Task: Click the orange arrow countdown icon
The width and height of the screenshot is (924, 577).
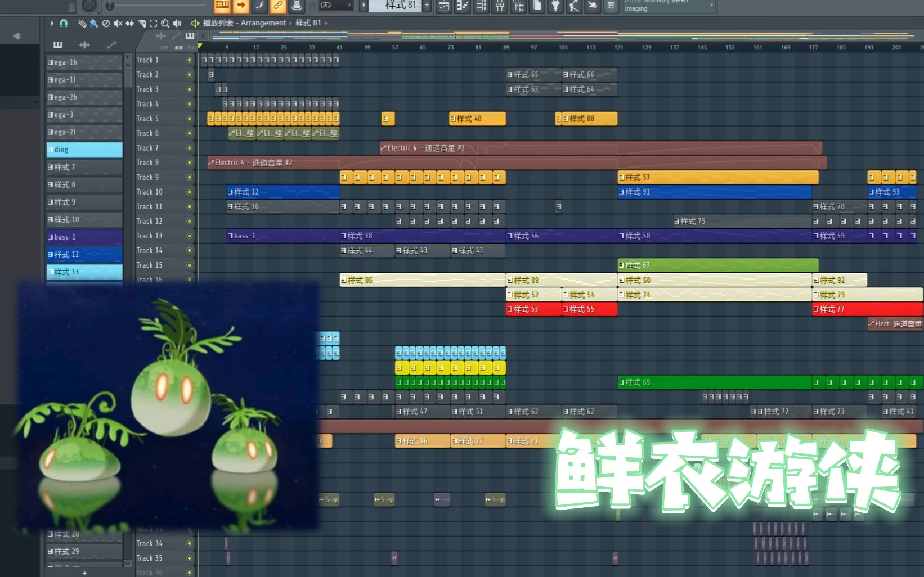Action: (x=241, y=6)
